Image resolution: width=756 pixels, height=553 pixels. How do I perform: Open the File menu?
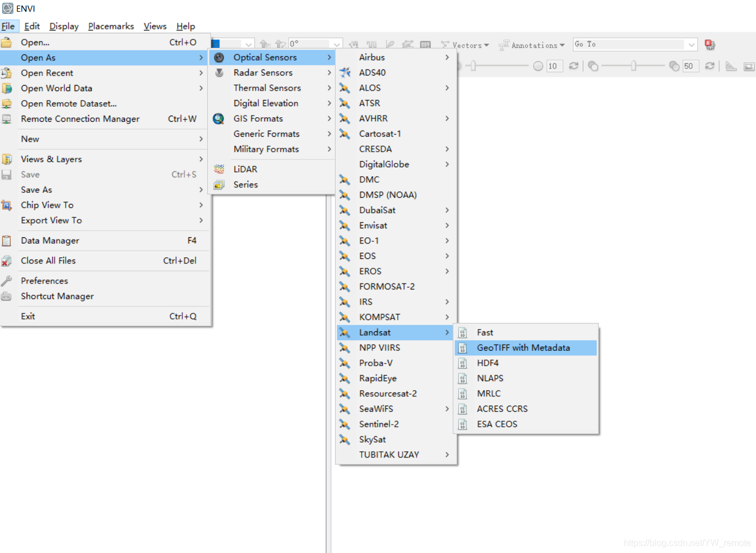coord(8,26)
